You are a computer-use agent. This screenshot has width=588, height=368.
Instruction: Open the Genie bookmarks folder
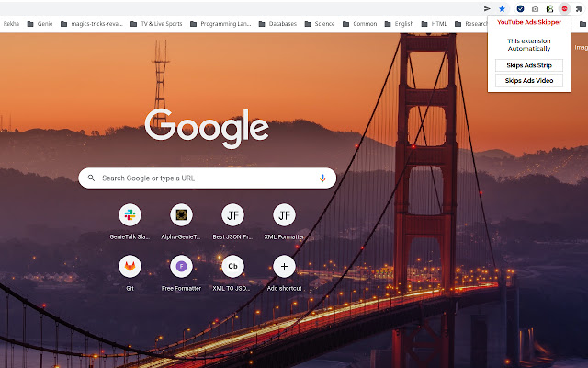40,24
